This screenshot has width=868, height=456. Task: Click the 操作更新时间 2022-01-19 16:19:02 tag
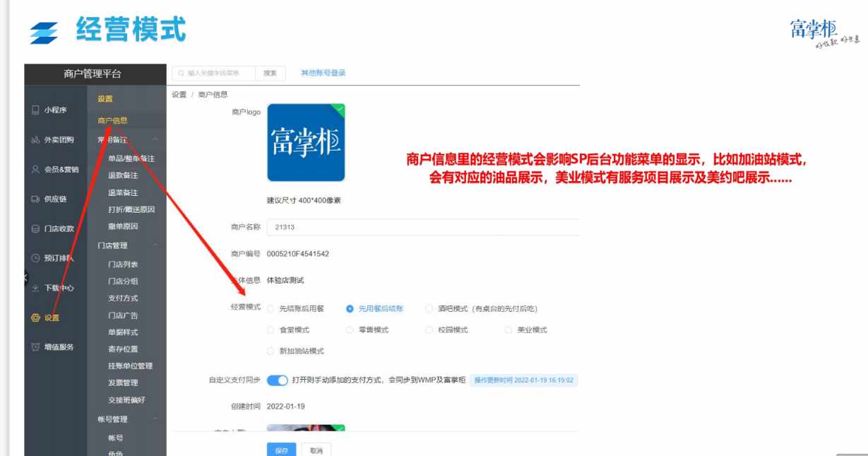(x=524, y=381)
